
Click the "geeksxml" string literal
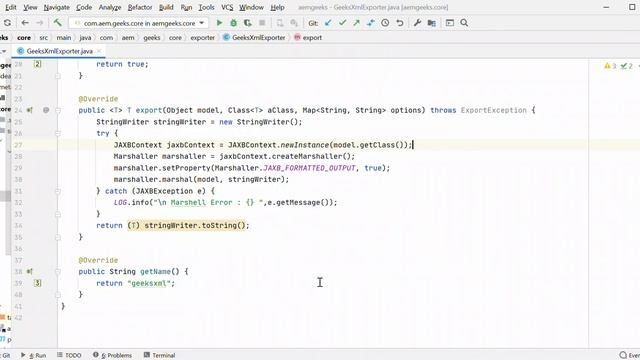click(149, 283)
